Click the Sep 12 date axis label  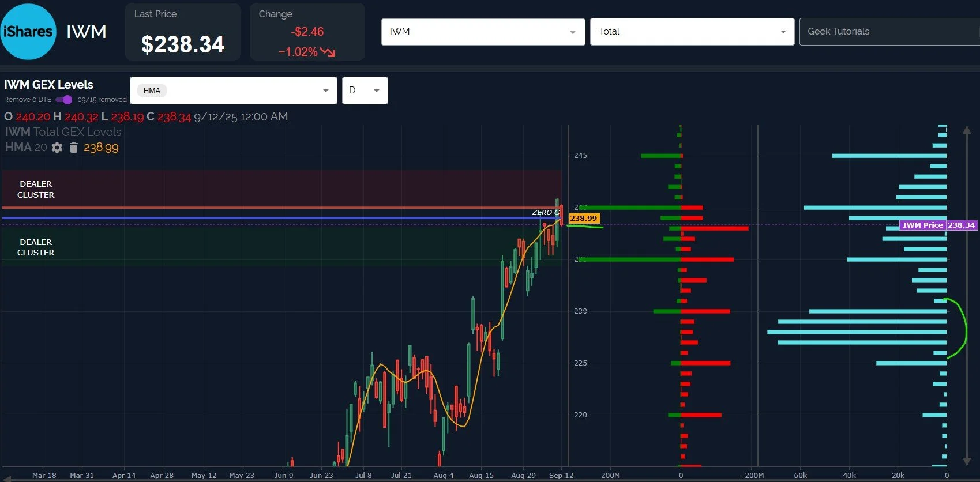click(x=561, y=476)
